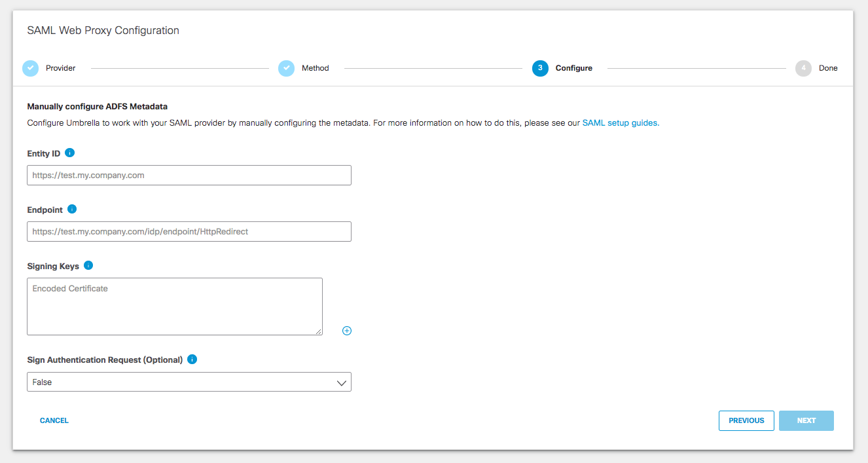Viewport: 868px width, 463px height.
Task: Select the Done step label
Action: [829, 67]
